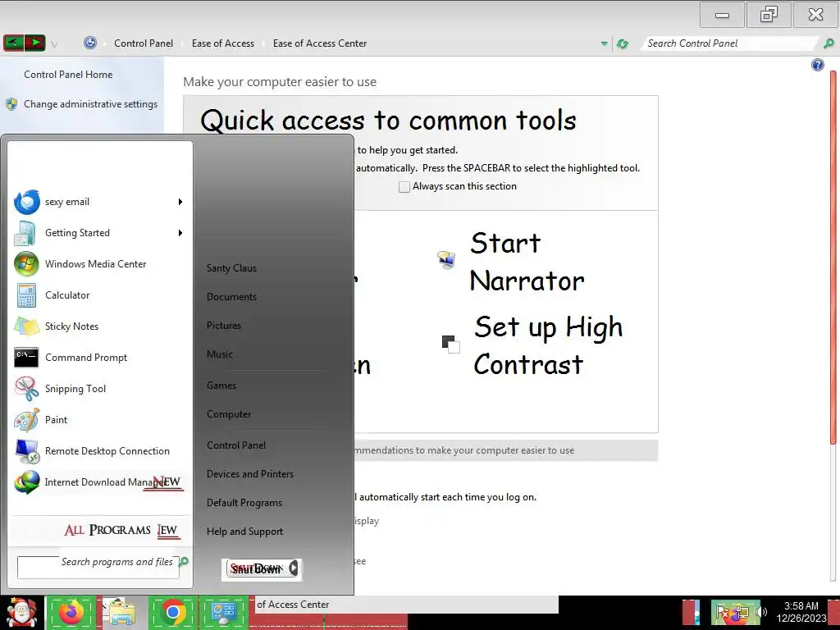The width and height of the screenshot is (840, 630).
Task: Expand the sexy email submenu arrow
Action: tap(180, 202)
